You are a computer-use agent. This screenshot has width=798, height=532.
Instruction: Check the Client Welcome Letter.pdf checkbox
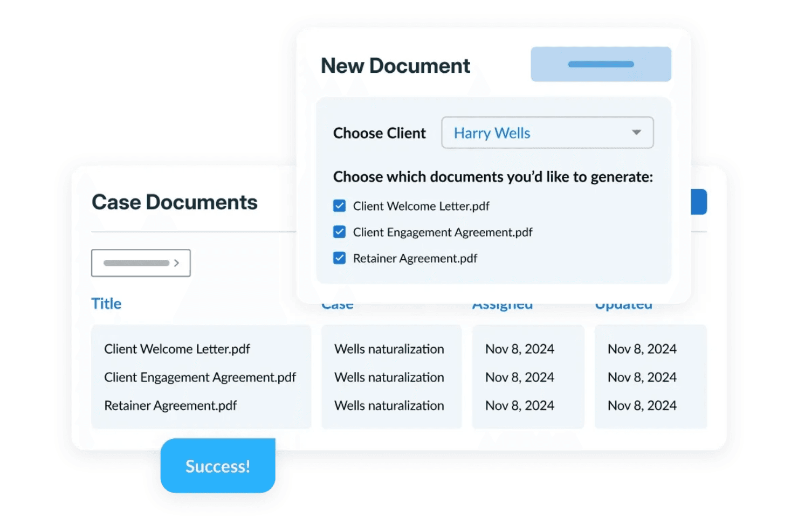tap(339, 206)
